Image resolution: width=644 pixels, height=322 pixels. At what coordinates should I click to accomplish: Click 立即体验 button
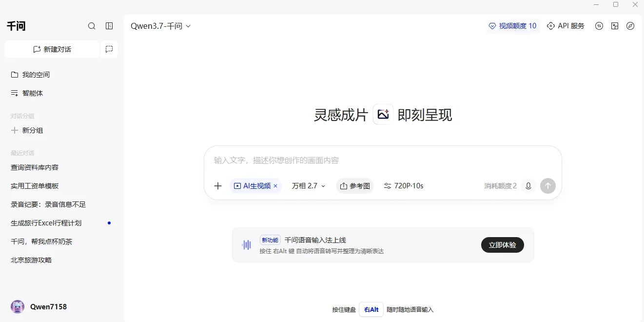[503, 245]
